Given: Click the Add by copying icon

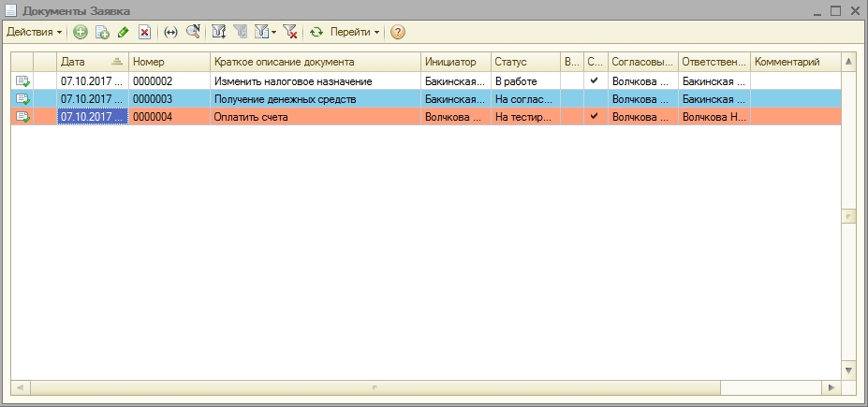Looking at the screenshot, I should pos(102,32).
